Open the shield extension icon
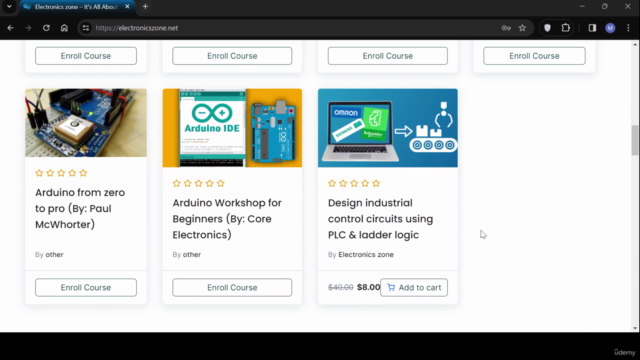Image resolution: width=640 pixels, height=360 pixels. [547, 28]
